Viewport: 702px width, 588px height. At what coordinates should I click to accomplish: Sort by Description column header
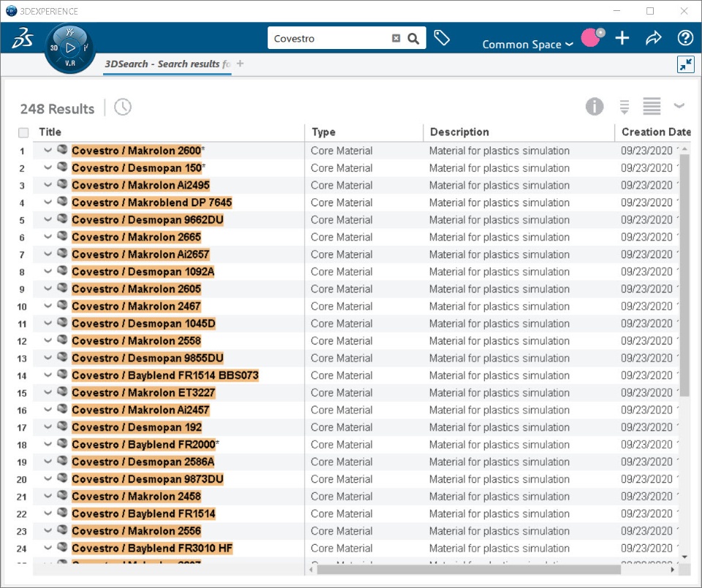459,132
